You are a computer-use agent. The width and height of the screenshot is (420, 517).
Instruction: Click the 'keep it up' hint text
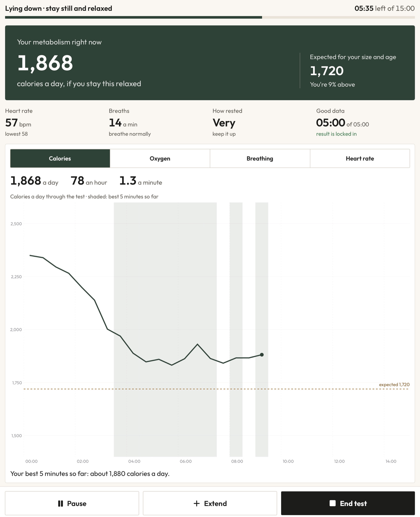click(x=224, y=134)
